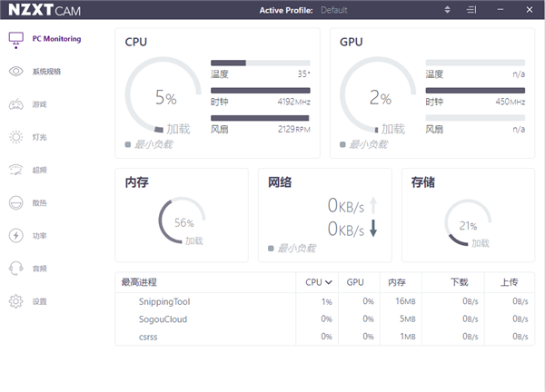Screen dimensions: 545x392
Task: Sort process table by 内存 column
Action: (397, 282)
